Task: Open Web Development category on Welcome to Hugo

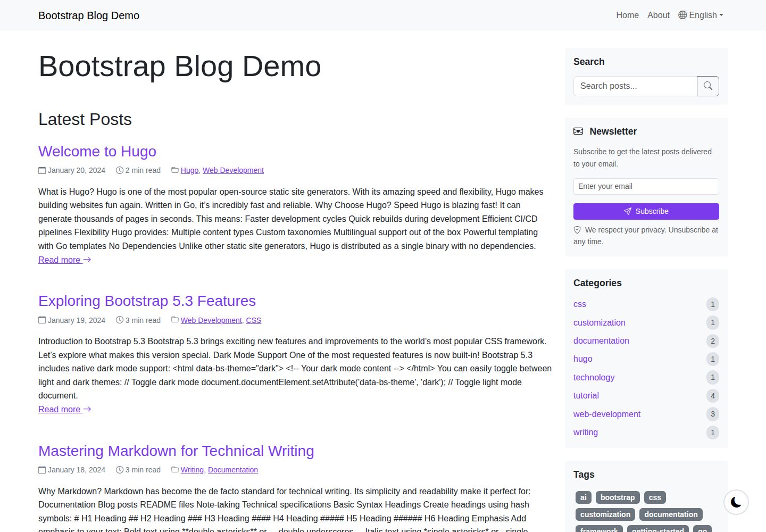Action: [233, 170]
